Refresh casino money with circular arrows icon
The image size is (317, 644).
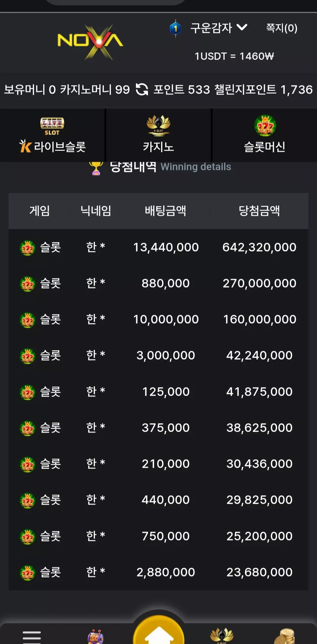point(142,89)
